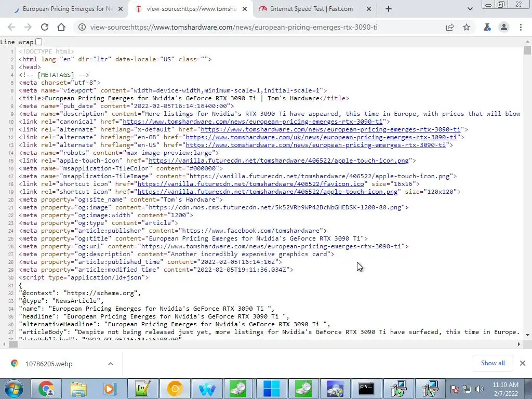
Task: Click og:type article meta line
Action: coord(98,223)
